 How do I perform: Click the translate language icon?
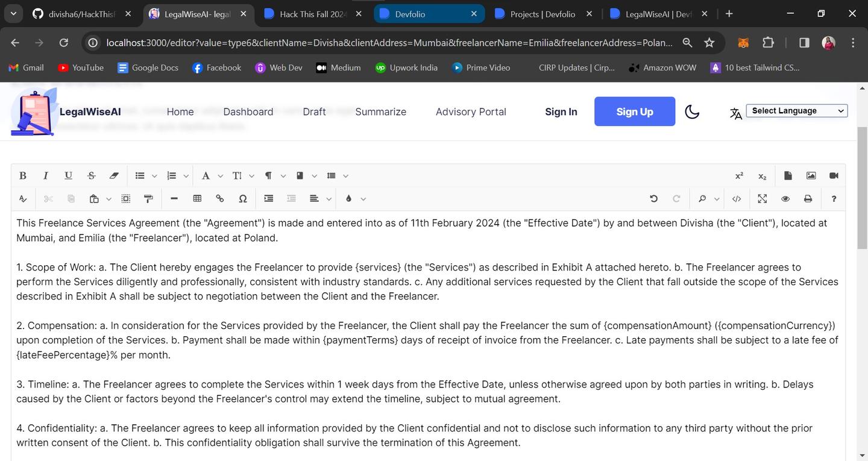(736, 113)
